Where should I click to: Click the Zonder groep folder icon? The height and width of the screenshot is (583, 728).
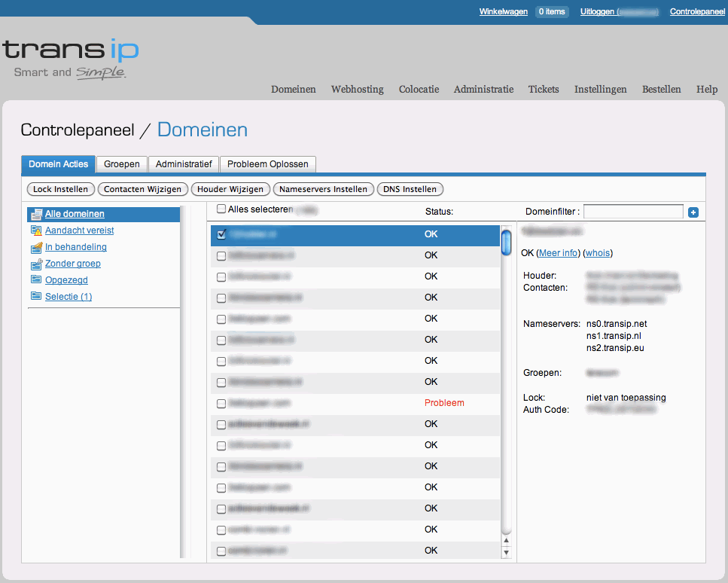[x=36, y=264]
